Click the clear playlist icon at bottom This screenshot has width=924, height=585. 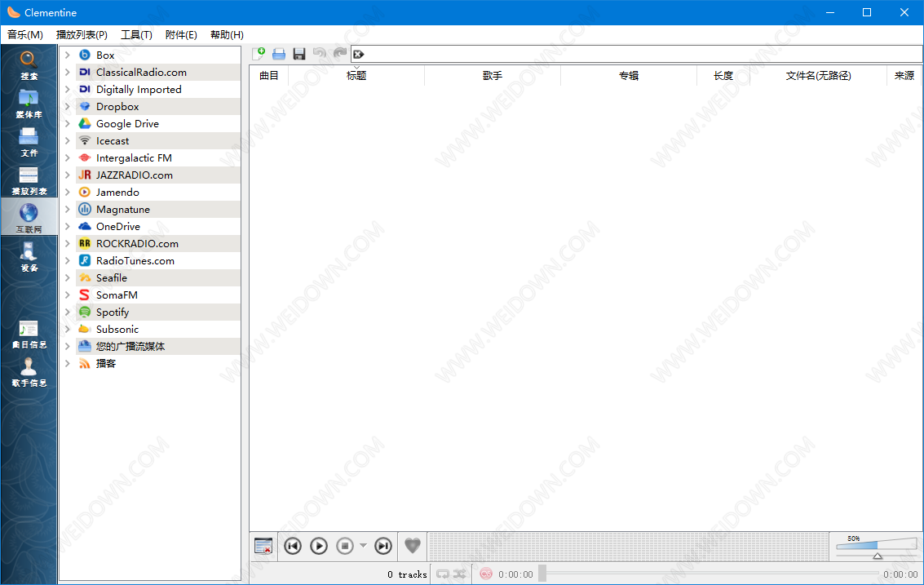(263, 546)
